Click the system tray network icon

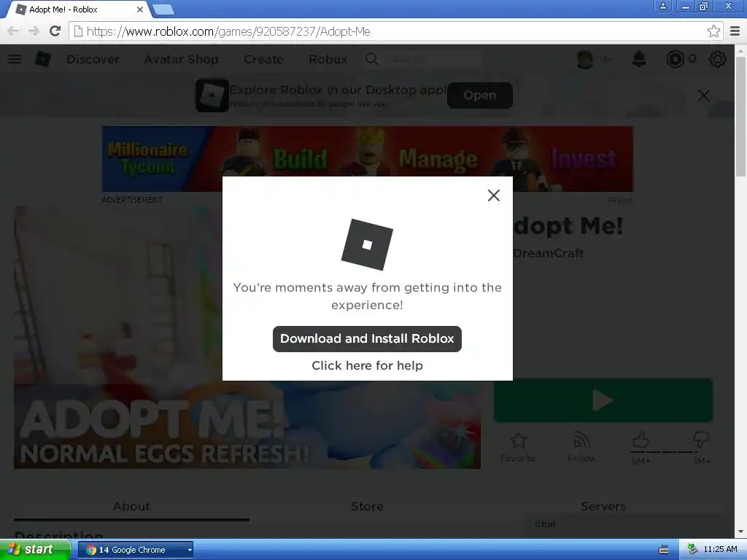tap(693, 550)
